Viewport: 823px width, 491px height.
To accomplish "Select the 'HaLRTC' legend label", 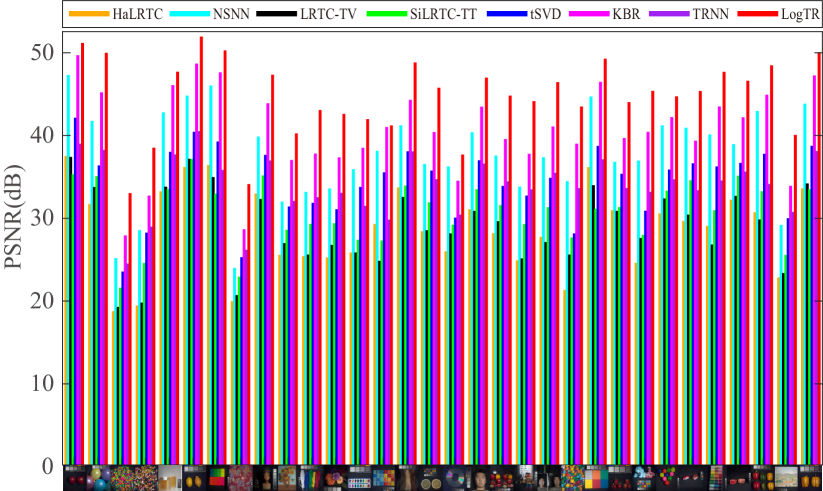I will click(x=138, y=14).
